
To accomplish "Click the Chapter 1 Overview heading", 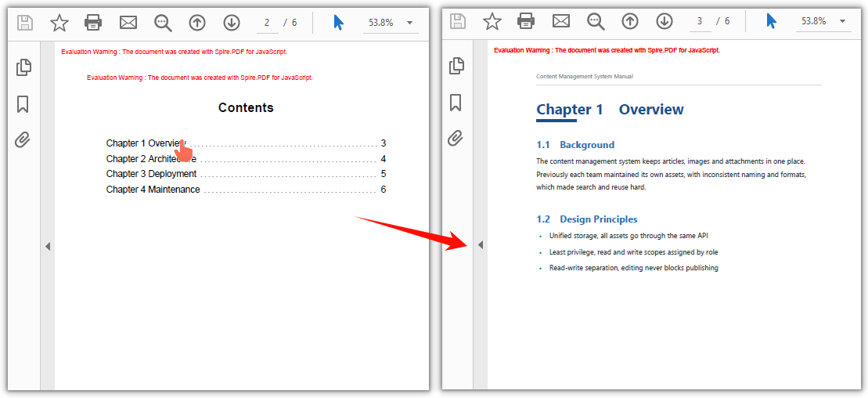I will coord(610,110).
